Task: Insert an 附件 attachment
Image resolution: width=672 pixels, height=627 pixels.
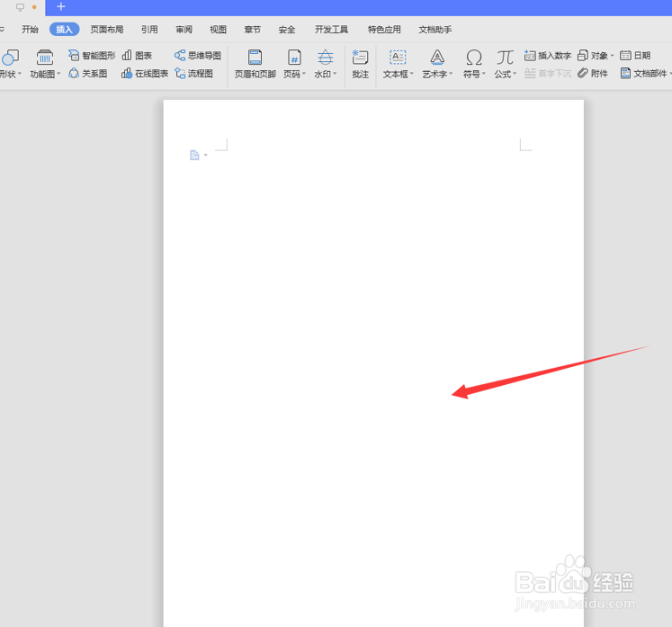Action: (x=593, y=73)
